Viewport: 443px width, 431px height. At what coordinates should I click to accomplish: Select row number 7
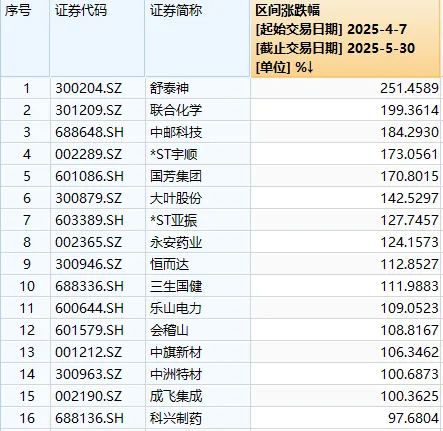[27, 220]
